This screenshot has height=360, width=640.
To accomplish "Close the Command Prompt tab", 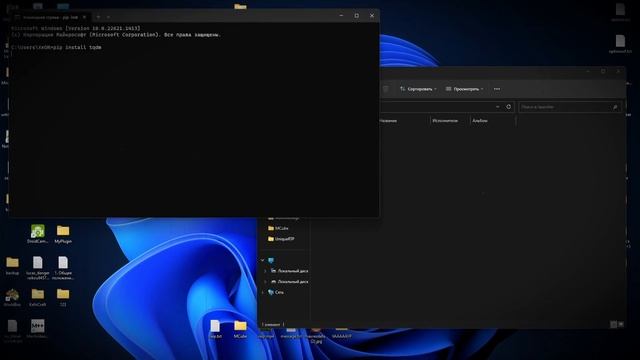I will pyautogui.click(x=84, y=17).
